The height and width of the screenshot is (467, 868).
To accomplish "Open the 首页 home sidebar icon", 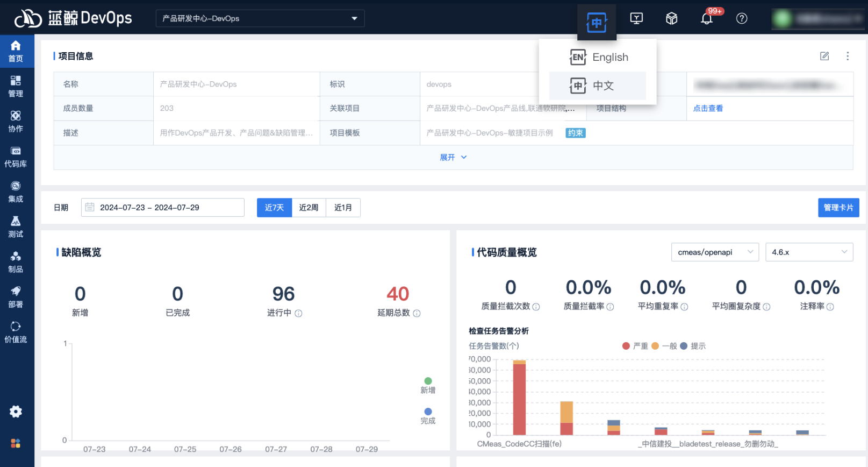I will 16,51.
